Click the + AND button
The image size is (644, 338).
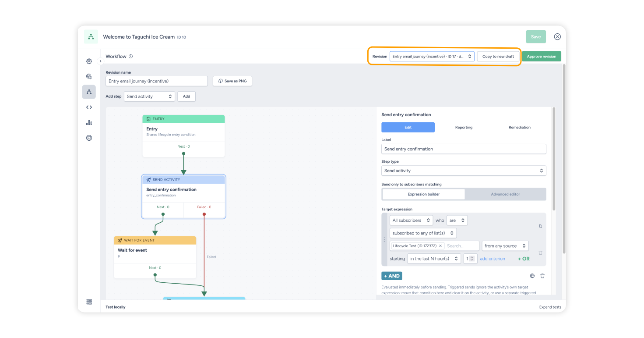pyautogui.click(x=392, y=276)
